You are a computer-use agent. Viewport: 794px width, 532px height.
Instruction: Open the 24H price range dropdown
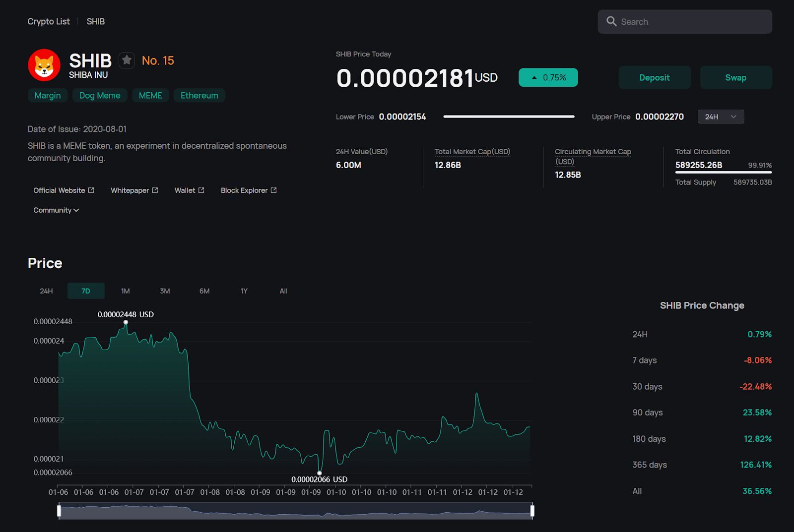coord(721,117)
